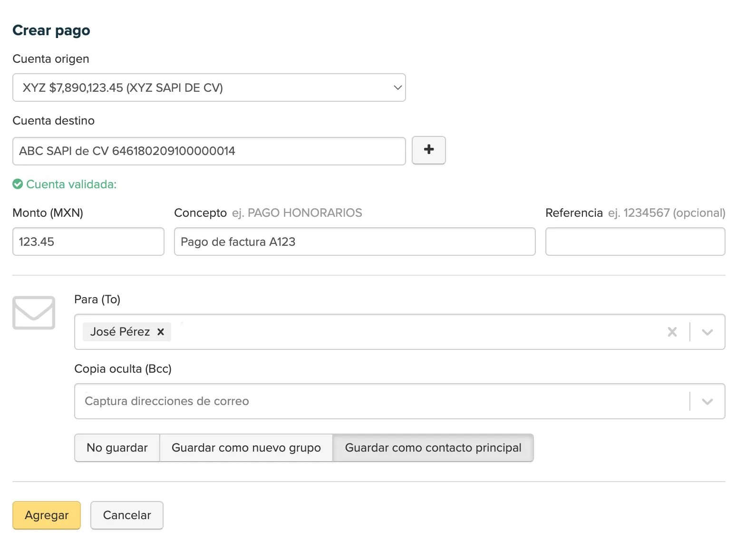Click the envelope email icon
This screenshot has height=560, width=736.
pyautogui.click(x=34, y=312)
